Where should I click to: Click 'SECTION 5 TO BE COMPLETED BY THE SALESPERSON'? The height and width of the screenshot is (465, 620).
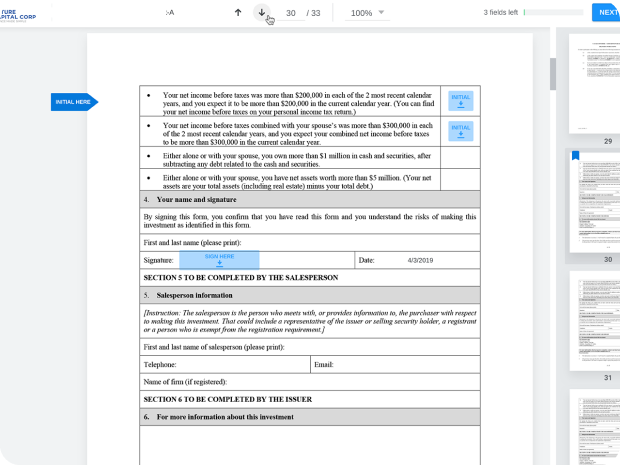pos(241,278)
